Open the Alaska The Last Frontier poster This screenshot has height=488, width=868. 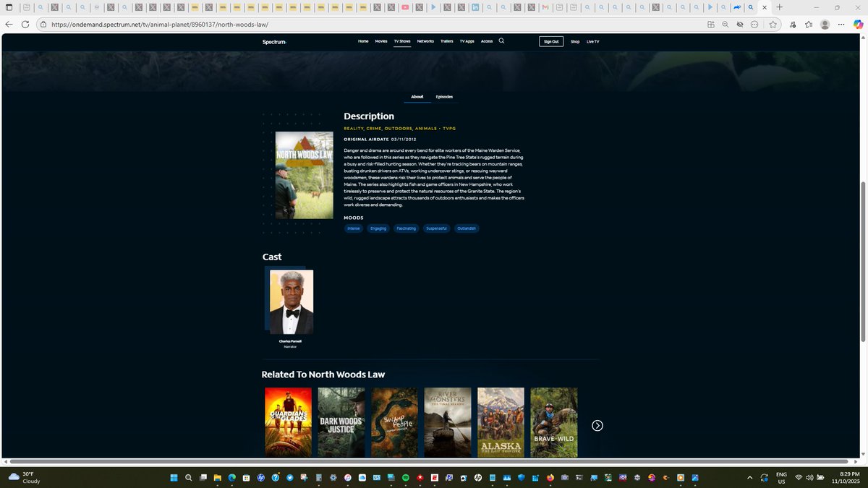[501, 422]
